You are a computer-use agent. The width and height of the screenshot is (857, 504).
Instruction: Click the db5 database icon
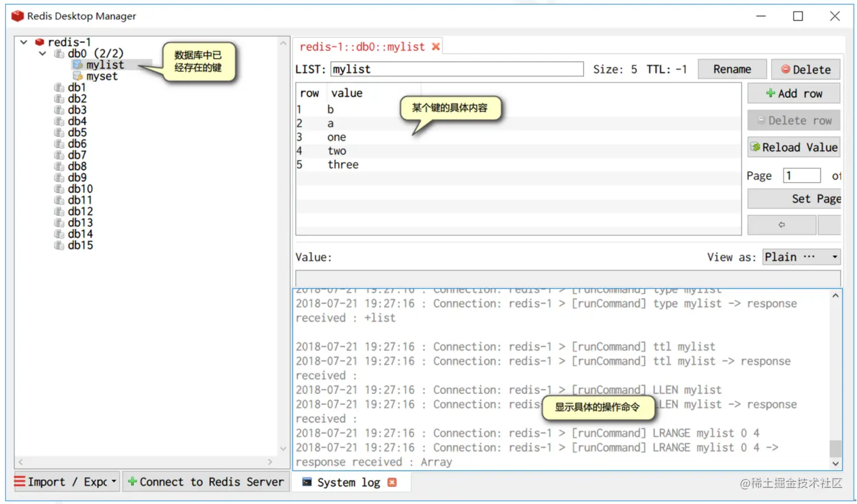60,132
